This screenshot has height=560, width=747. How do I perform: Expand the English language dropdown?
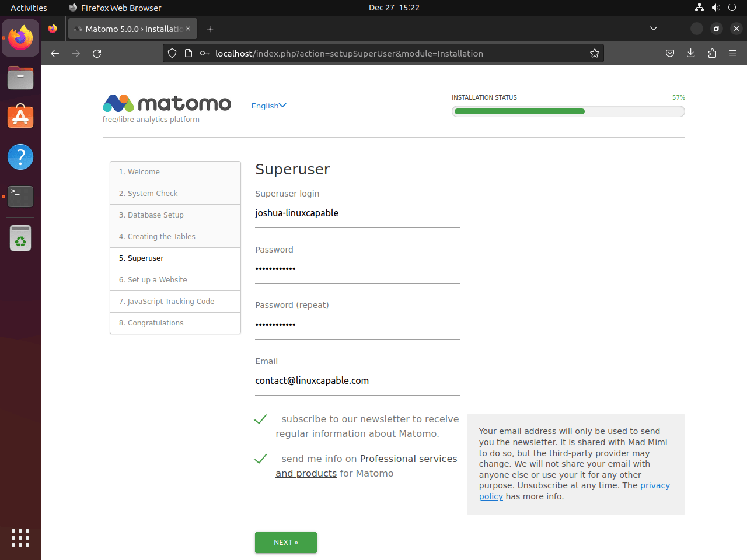coord(268,106)
